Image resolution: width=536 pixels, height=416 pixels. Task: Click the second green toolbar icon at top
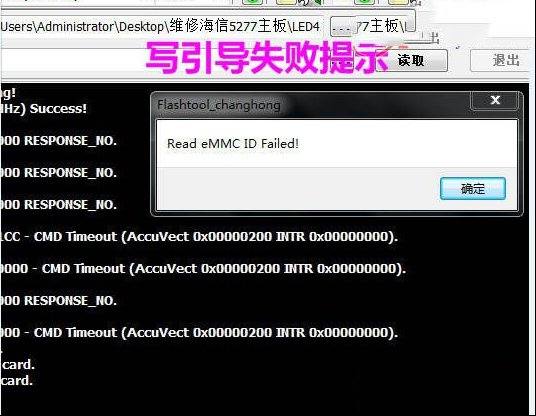click(364, 2)
